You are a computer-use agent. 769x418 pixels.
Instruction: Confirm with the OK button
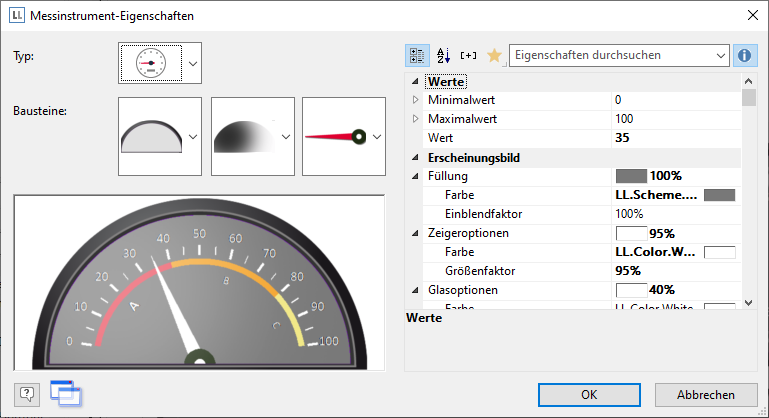tap(589, 395)
